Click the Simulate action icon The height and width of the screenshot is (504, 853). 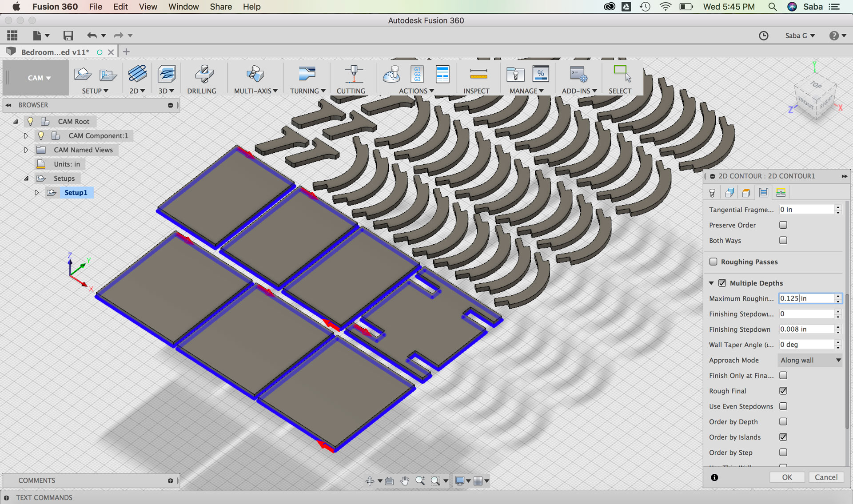391,74
